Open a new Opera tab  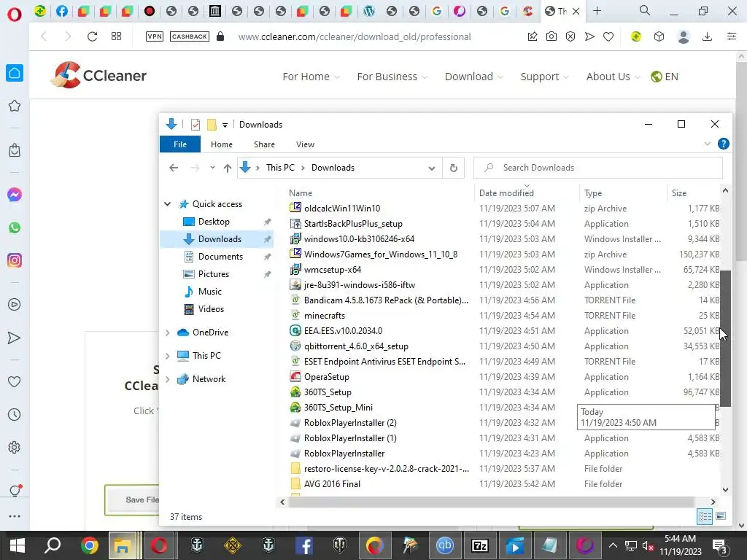click(x=597, y=11)
